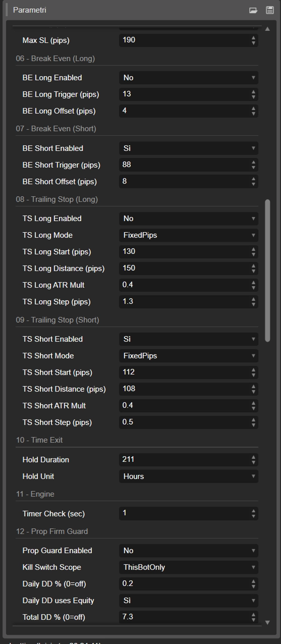Decrease BE Long Trigger with down arrow

pos(253,97)
